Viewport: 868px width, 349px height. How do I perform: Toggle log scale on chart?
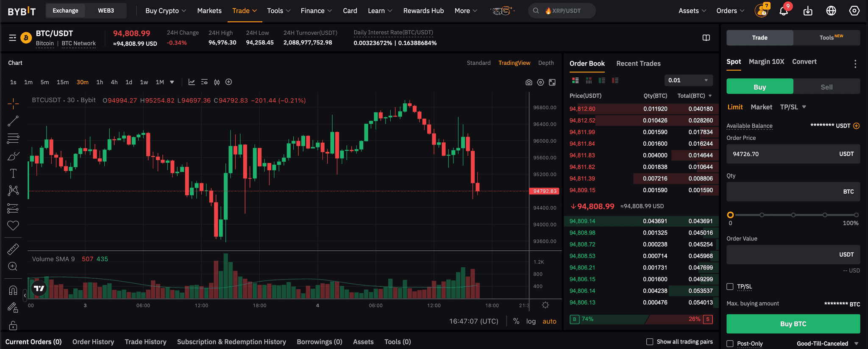531,321
